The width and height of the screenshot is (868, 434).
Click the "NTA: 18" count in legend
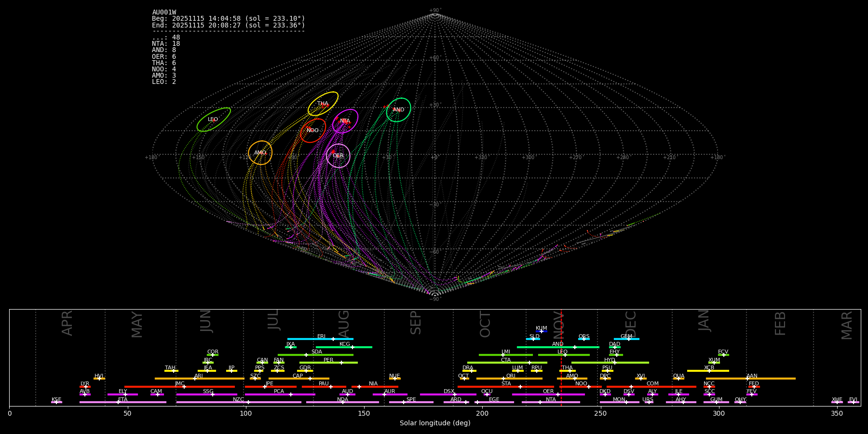point(166,44)
